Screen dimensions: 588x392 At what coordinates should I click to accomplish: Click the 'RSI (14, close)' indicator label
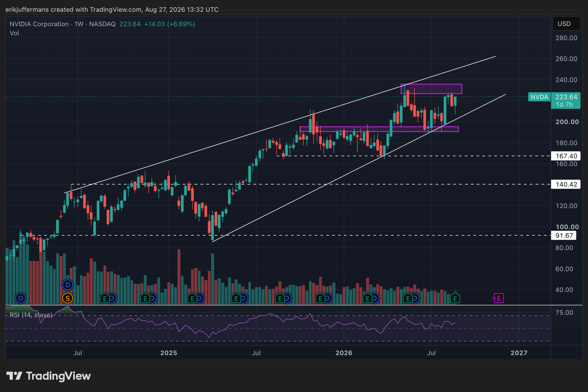pyautogui.click(x=31, y=315)
